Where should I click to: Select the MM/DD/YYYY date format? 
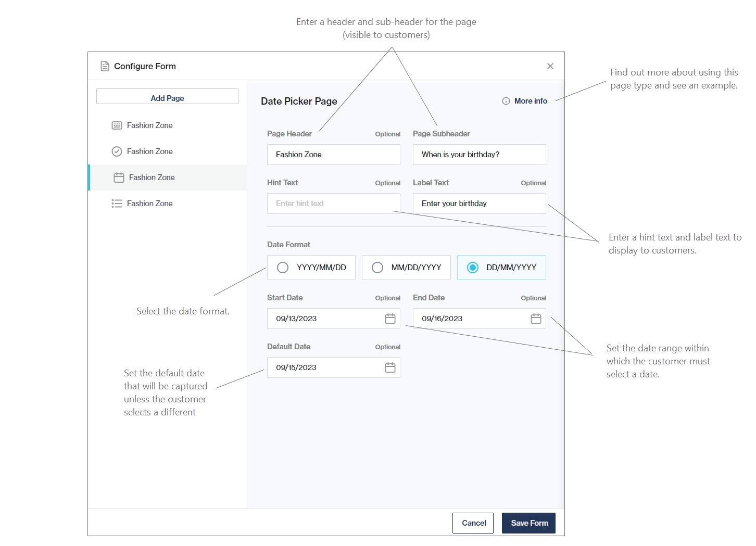pos(377,268)
